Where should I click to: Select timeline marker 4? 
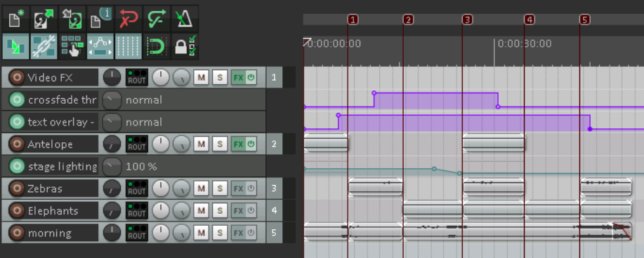[530, 20]
